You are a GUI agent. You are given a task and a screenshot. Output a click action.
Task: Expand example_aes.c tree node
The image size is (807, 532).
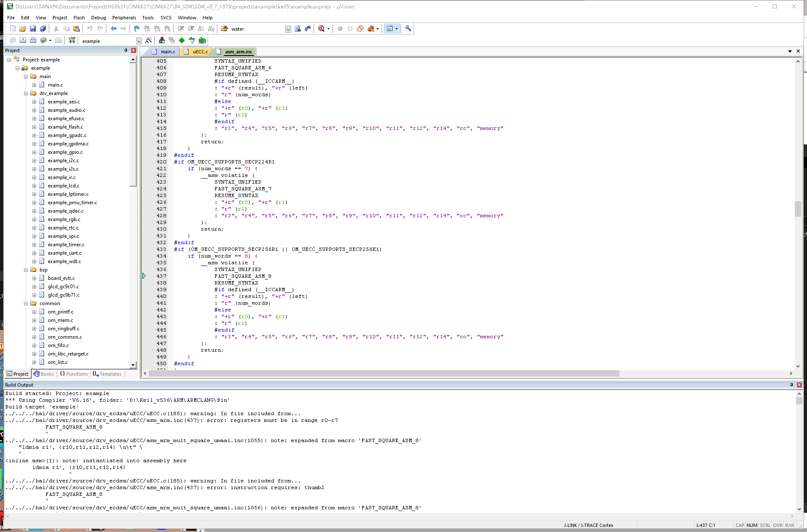click(34, 102)
